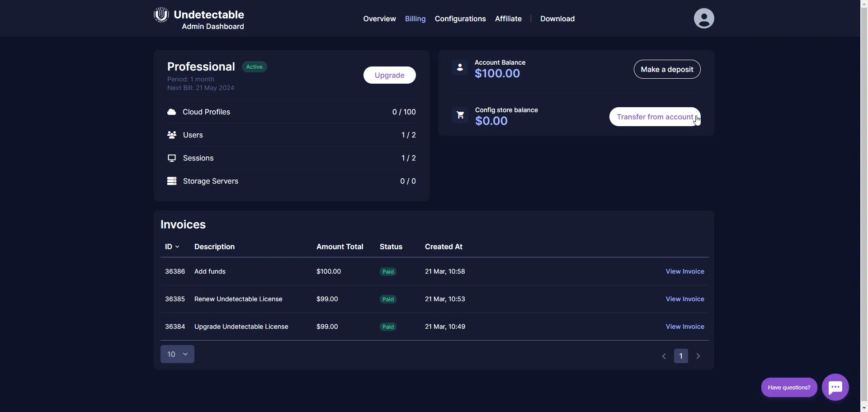The image size is (868, 412).
Task: Click the scrollbar up arrow
Action: point(864,4)
